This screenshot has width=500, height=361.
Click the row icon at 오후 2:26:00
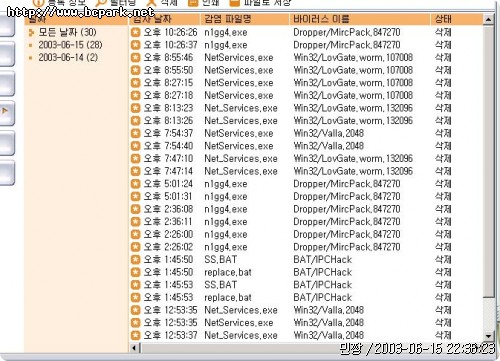click(x=135, y=234)
